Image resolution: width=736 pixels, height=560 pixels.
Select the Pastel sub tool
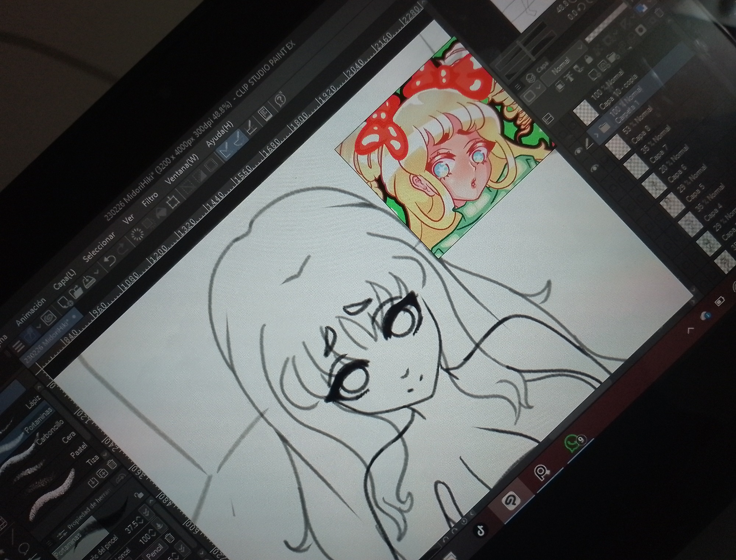79,450
